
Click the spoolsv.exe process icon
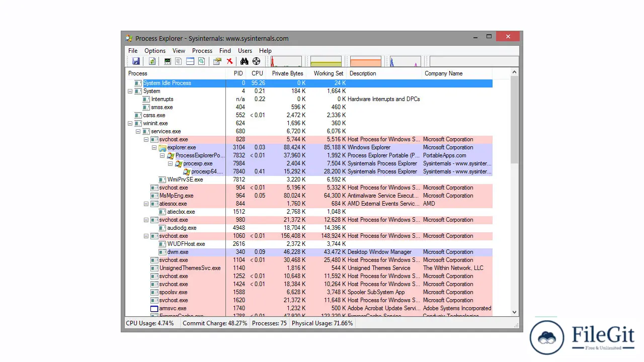154,292
